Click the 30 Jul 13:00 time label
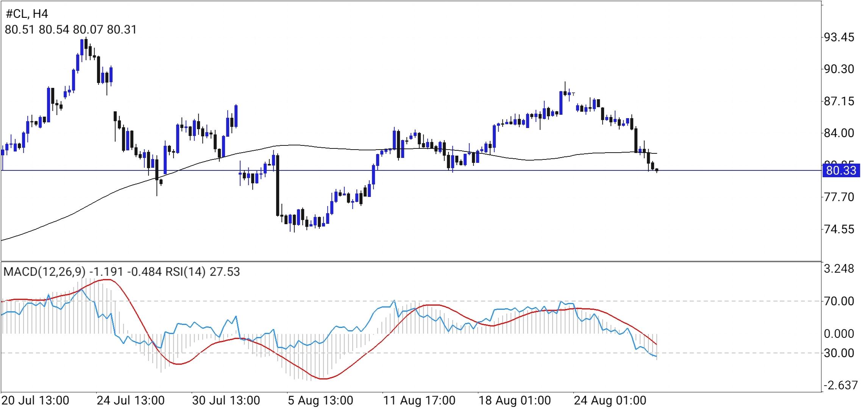Viewport: 868px width, 409px height. click(226, 400)
